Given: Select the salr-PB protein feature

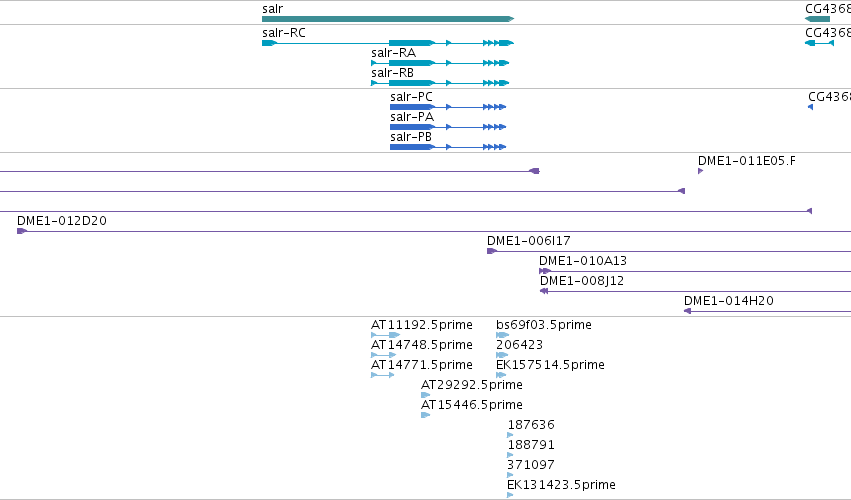Looking at the screenshot, I should coord(448,147).
